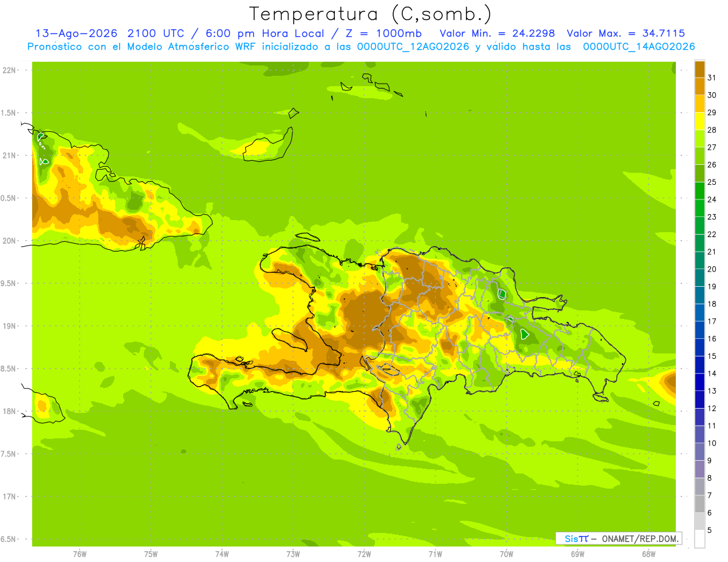
Task: Click the lime swatch between 27 and 28
Action: point(699,138)
